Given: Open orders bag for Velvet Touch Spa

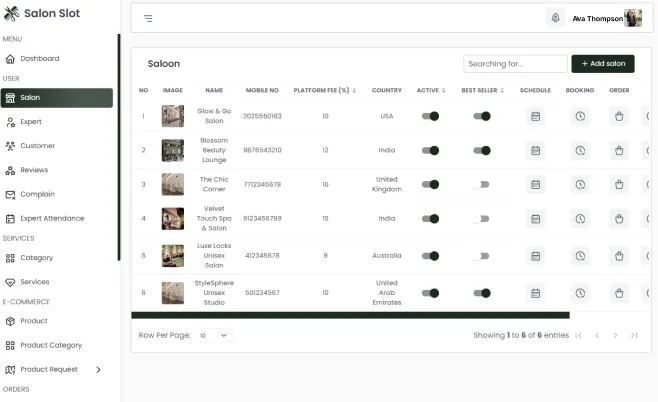Looking at the screenshot, I should [x=619, y=219].
